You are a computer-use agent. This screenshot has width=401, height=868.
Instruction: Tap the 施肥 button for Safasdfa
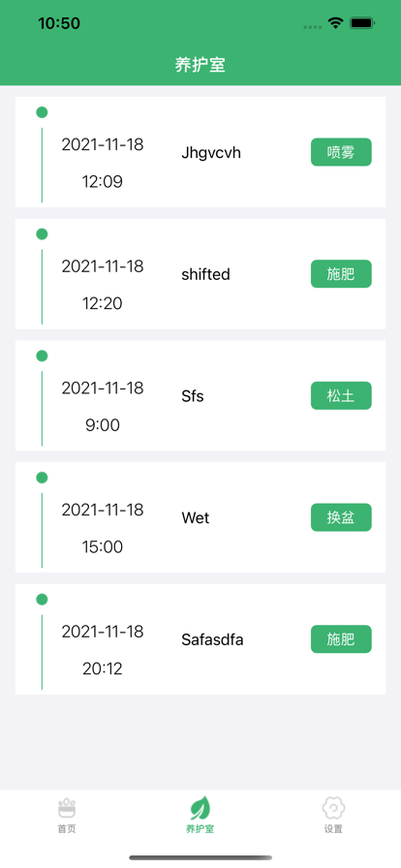pyautogui.click(x=341, y=639)
